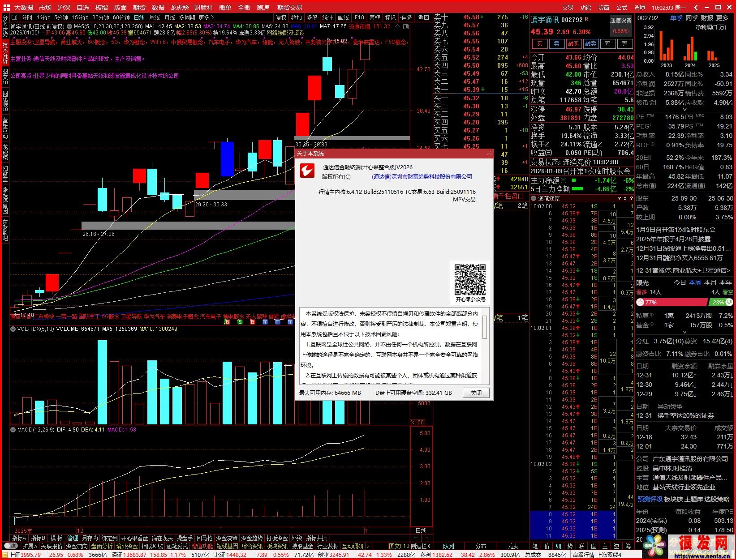Click the 关闭 button in the dialog
This screenshot has height=560, width=736.
tap(476, 393)
